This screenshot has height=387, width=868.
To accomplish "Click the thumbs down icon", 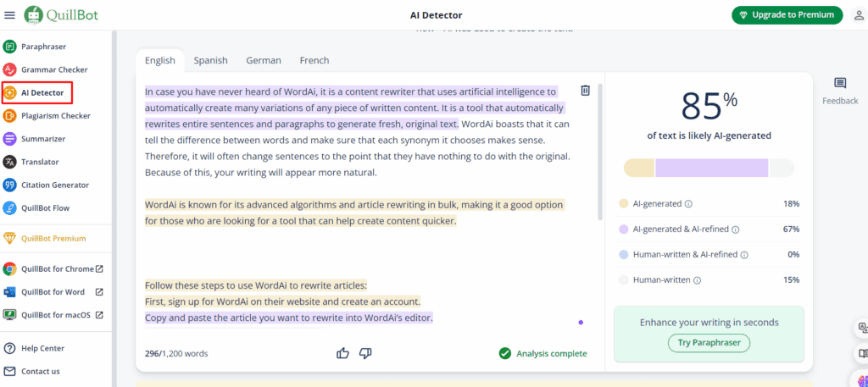I will [365, 353].
